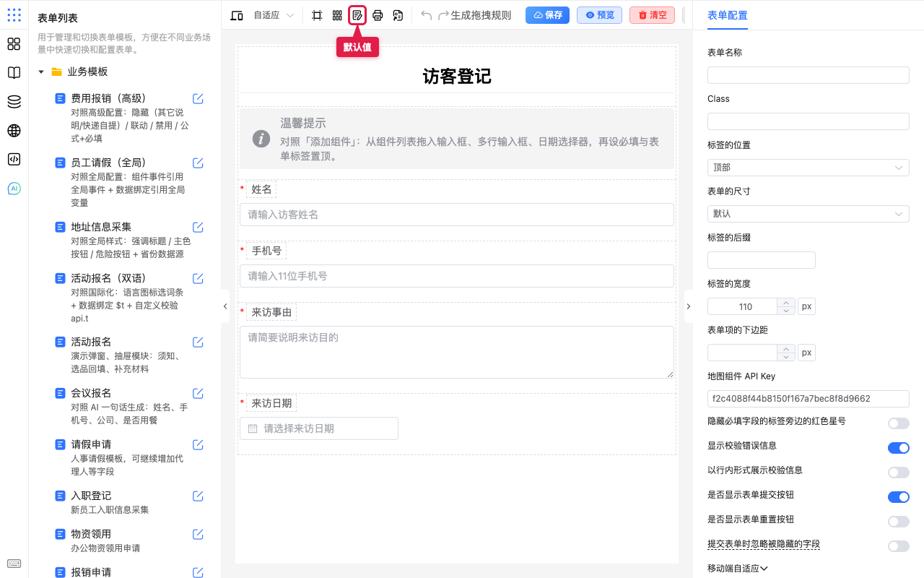
Task: Decrease 标签的宽度 value with down stepper
Action: click(x=785, y=311)
